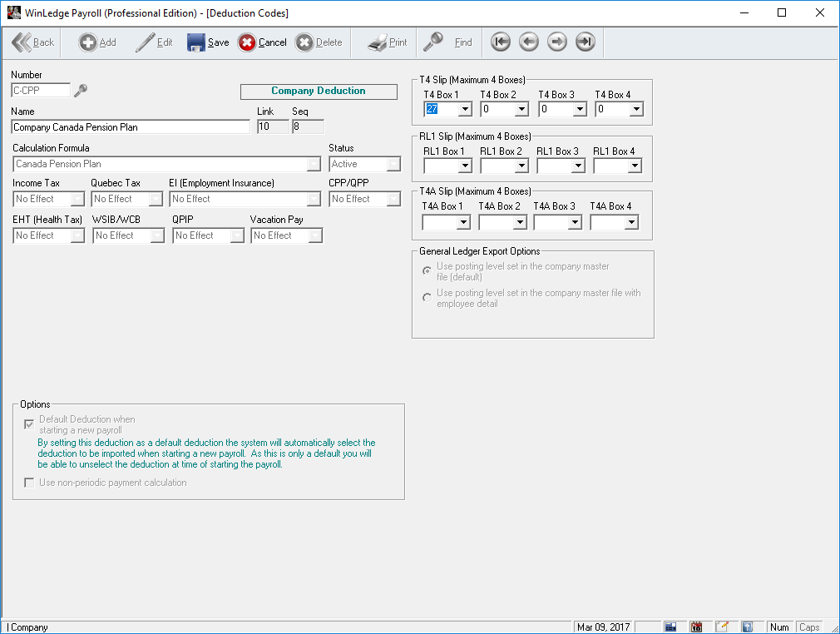Click the Print printer icon
840x634 pixels.
tap(378, 42)
